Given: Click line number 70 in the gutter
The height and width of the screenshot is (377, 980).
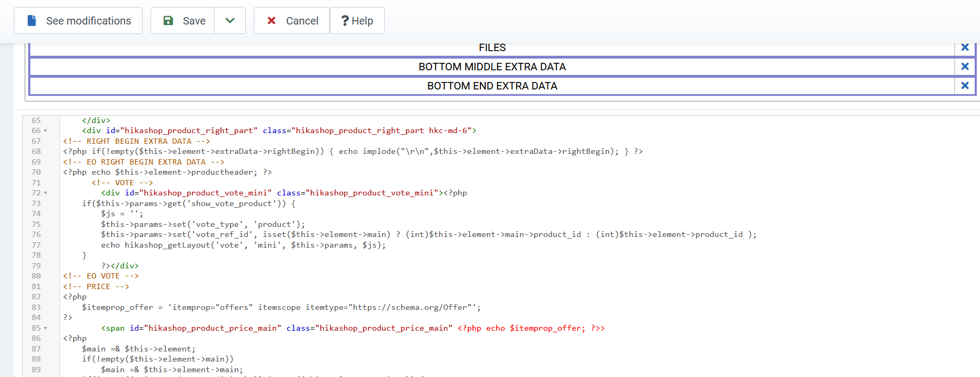Looking at the screenshot, I should (36, 172).
